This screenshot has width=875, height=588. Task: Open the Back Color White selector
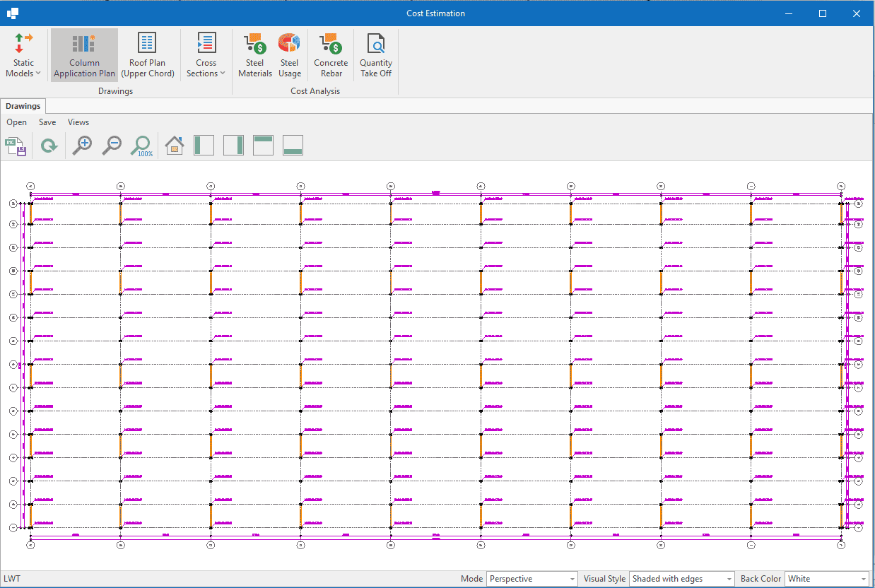826,579
